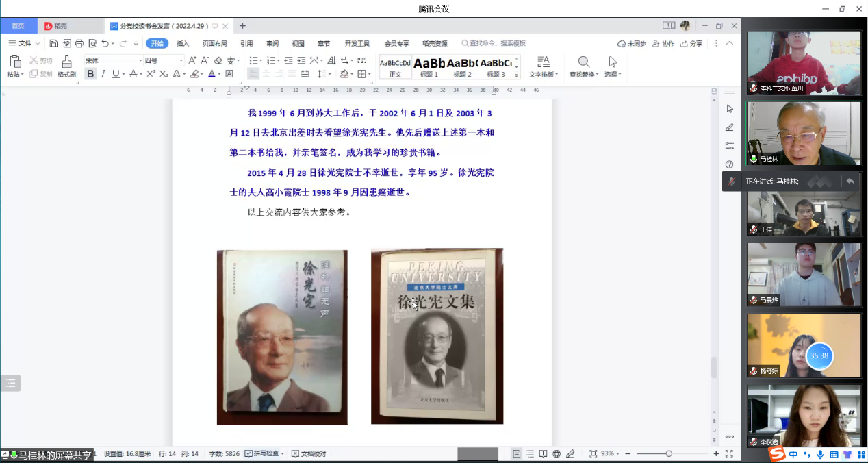The width and height of the screenshot is (868, 463).
Task: Switch to the Page Layout (页面布局) tab
Action: click(x=215, y=43)
